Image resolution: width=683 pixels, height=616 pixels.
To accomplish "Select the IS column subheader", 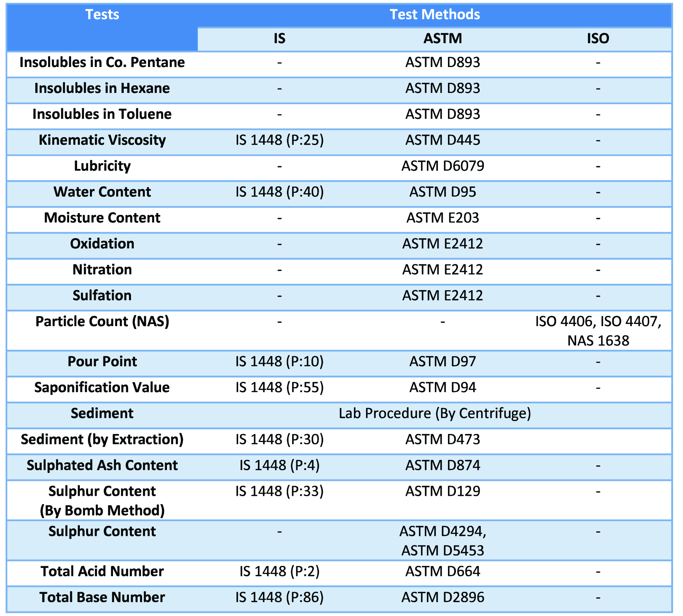I will (279, 38).
